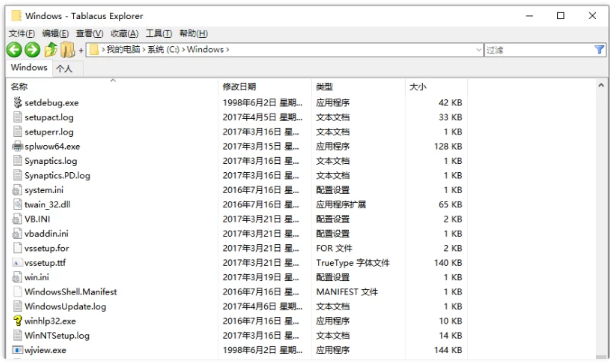
Task: Expand the chevron before 我的电脑 in path
Action: [x=103, y=50]
